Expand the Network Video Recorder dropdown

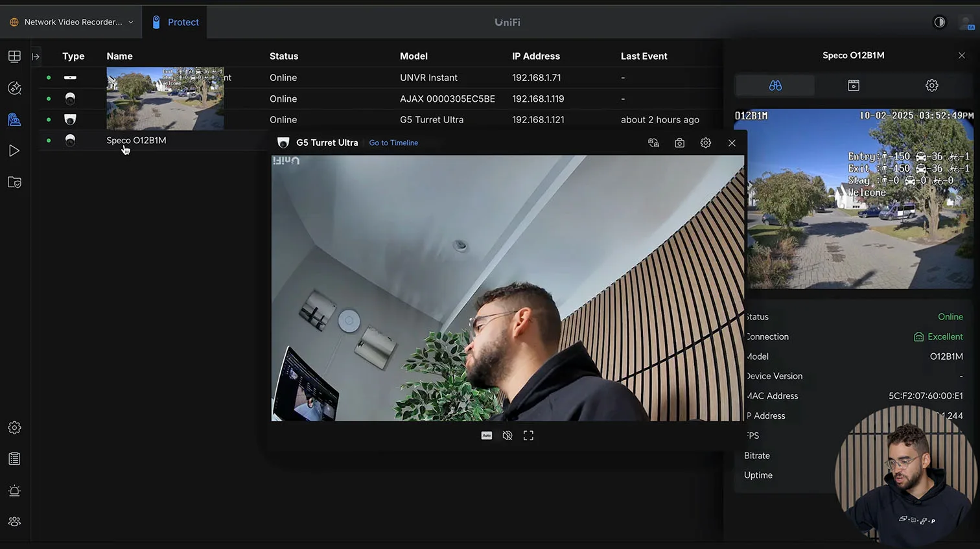tap(130, 22)
